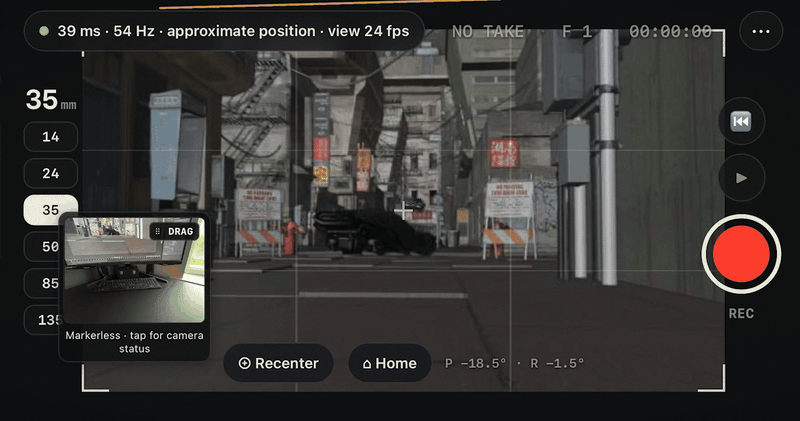Click the Recenter button
The width and height of the screenshot is (800, 421).
(x=279, y=363)
